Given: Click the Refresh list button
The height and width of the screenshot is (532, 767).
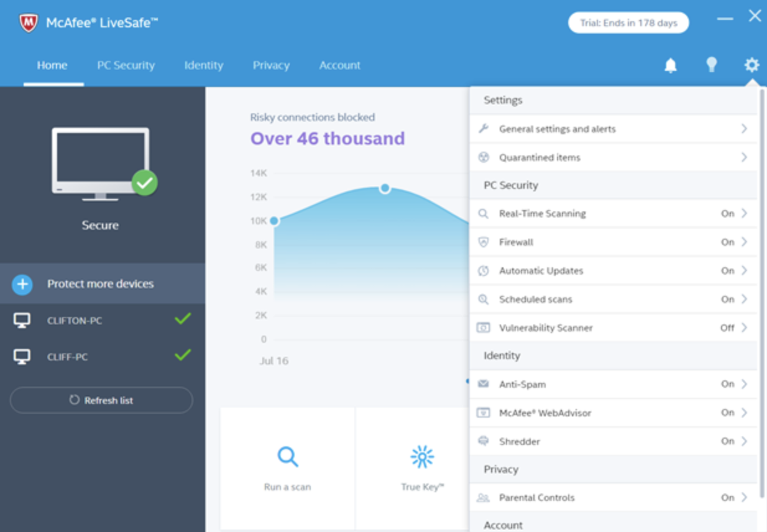Looking at the screenshot, I should [x=101, y=400].
